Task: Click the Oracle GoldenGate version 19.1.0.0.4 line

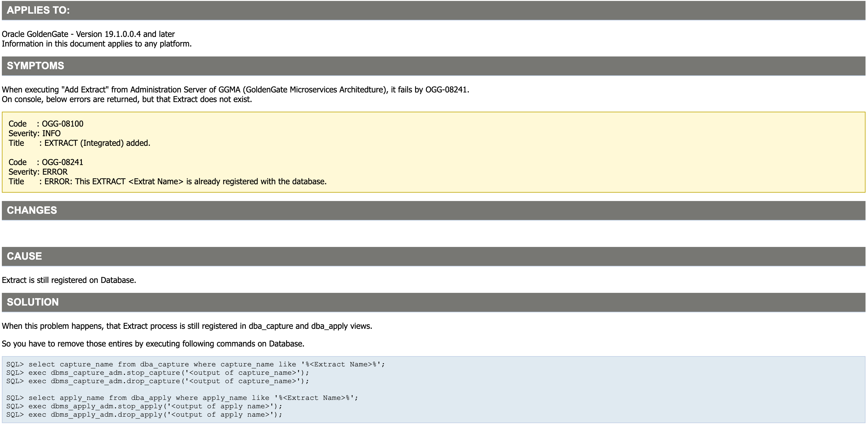Action: [88, 34]
